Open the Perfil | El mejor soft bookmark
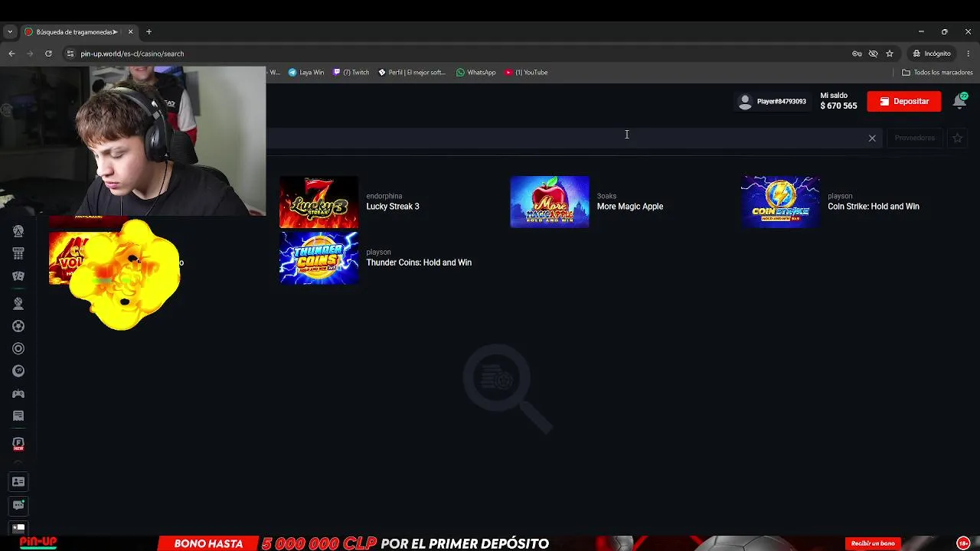 coord(412,72)
